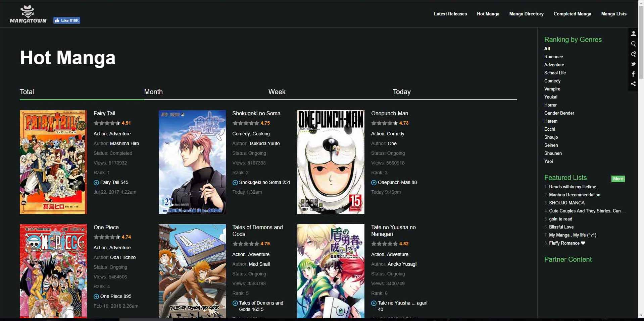Click the read arrow beside Fairy Tail 545
The height and width of the screenshot is (321, 644).
pyautogui.click(x=96, y=183)
